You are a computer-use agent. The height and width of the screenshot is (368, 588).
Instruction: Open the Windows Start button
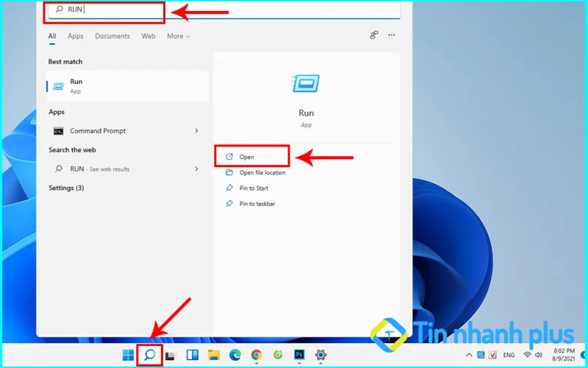(128, 355)
